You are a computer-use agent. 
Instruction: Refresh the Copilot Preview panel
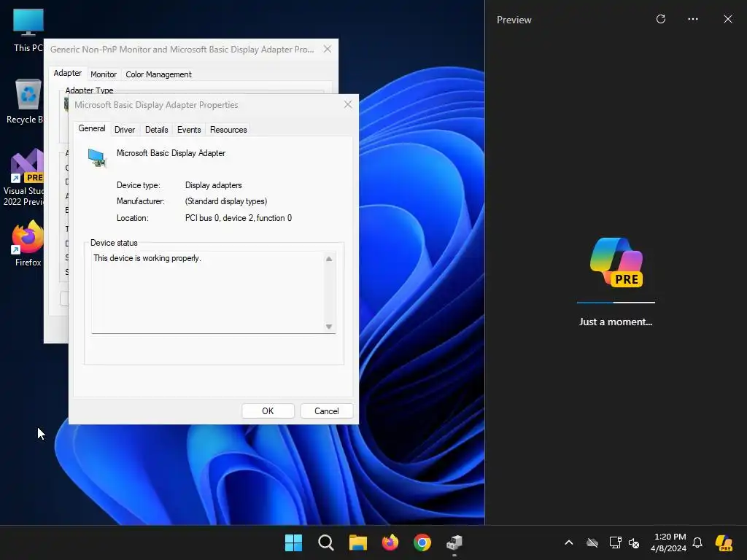click(x=661, y=19)
